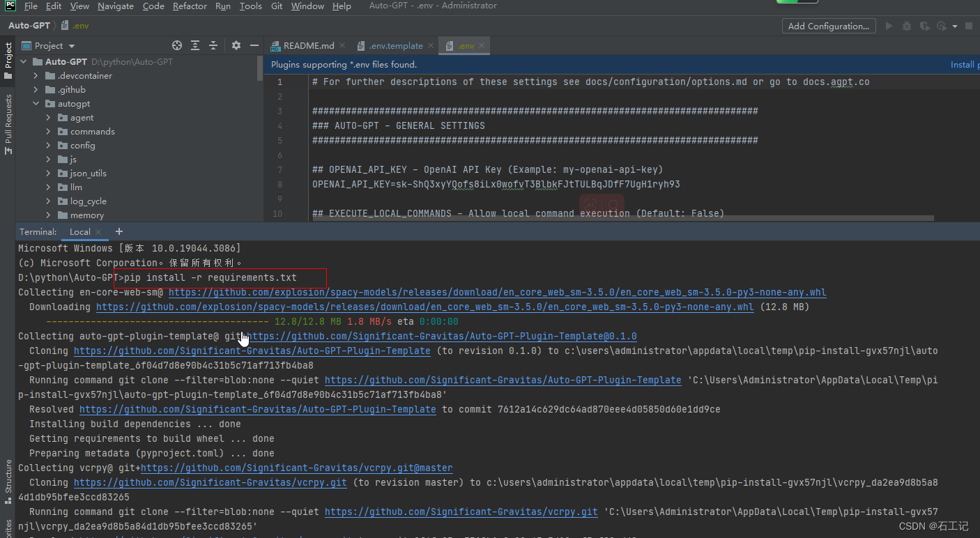Collapse the autogpt folder
Screen dimensions: 980x538
(36, 104)
